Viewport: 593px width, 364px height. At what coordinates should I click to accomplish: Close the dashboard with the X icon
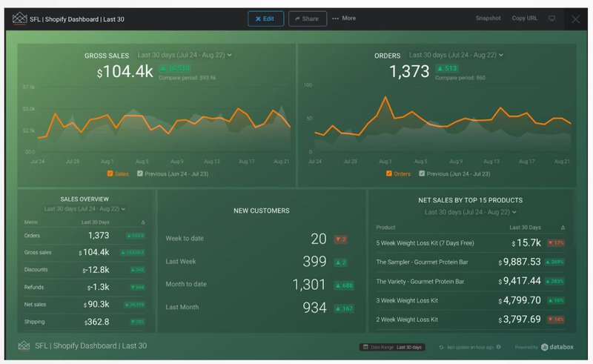click(x=575, y=19)
